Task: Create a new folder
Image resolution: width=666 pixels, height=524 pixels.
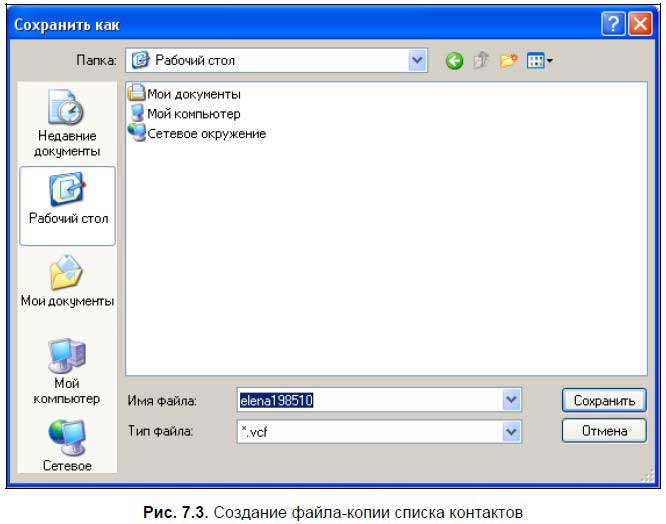Action: 509,61
